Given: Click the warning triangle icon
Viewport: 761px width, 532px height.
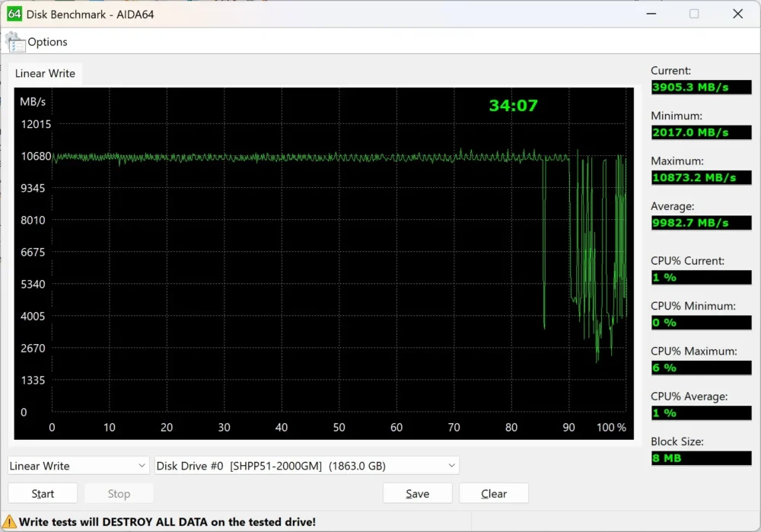Looking at the screenshot, I should (x=9, y=522).
